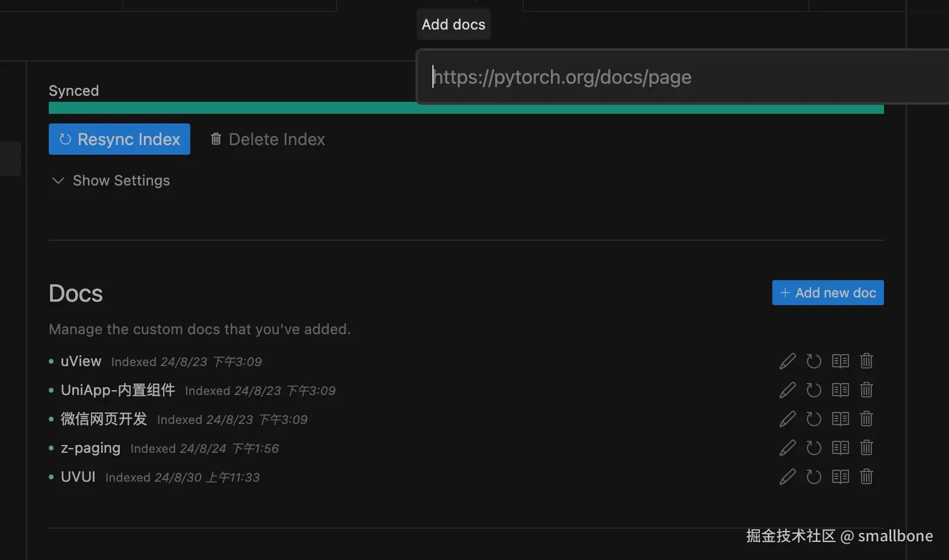Select the uView doc name

(x=81, y=361)
